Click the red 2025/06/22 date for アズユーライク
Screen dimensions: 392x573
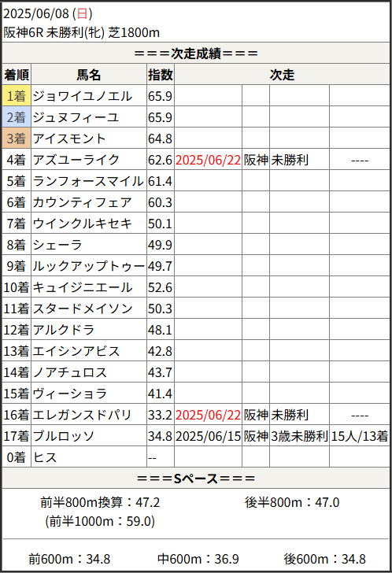point(208,160)
